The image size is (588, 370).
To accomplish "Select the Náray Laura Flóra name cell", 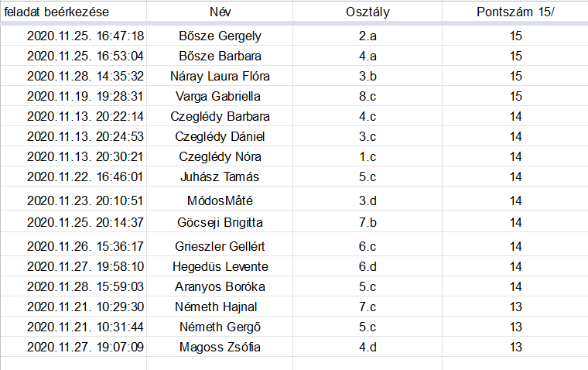I will (x=220, y=76).
